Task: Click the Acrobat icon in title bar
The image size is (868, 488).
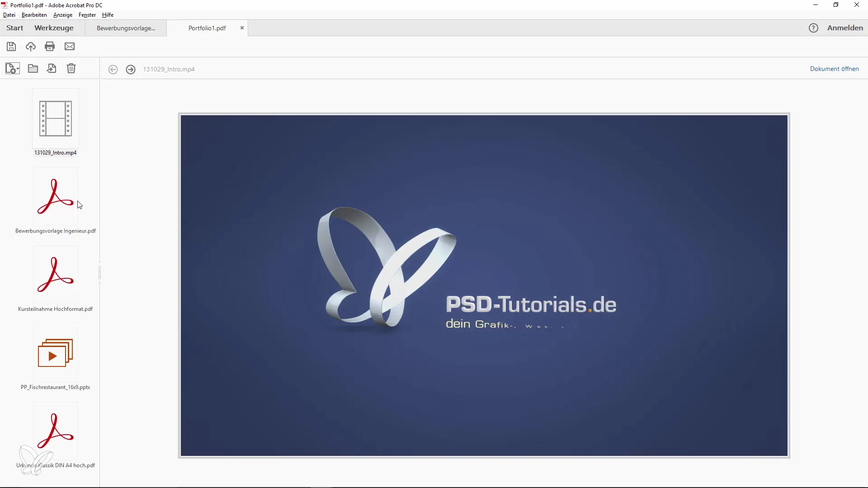Action: [x=5, y=5]
